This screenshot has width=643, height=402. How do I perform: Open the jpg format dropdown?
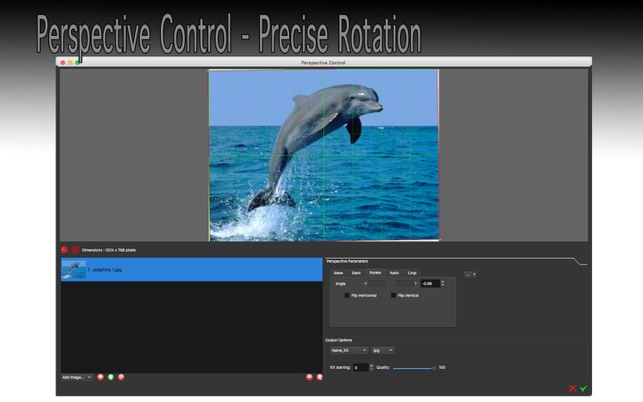[383, 350]
